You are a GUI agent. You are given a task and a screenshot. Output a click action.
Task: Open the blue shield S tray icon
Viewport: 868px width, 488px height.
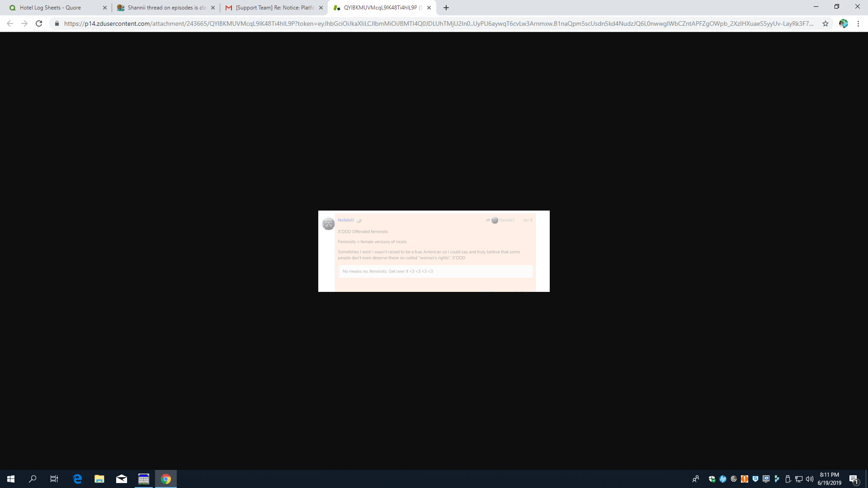(755, 479)
